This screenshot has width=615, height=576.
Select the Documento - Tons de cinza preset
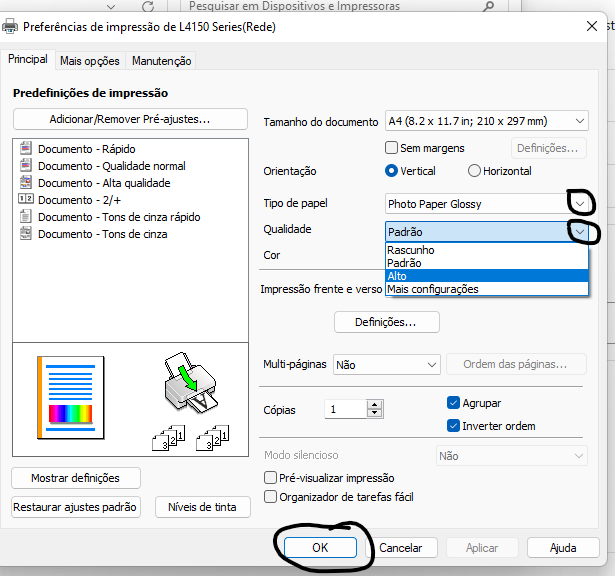click(x=102, y=234)
